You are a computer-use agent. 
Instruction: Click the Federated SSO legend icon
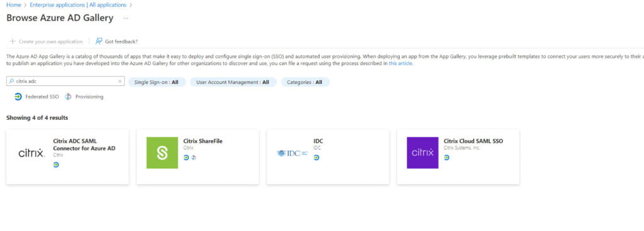[x=18, y=97]
